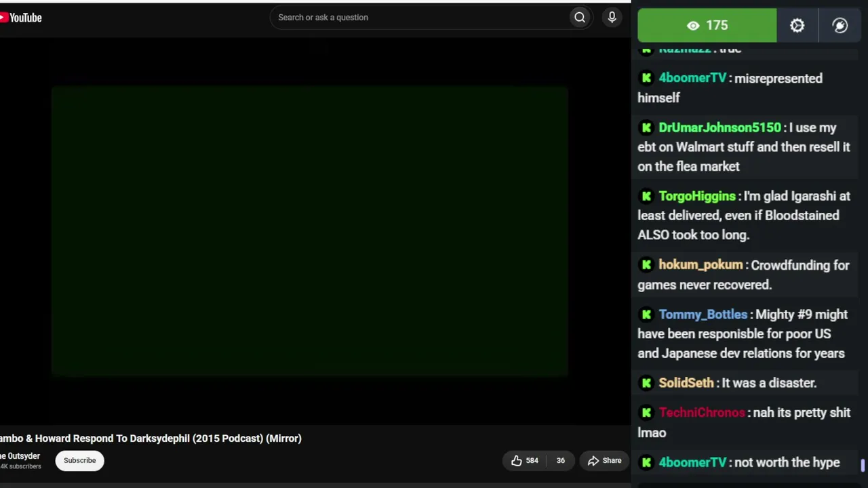Click 4boomerTV username on 'misrepresented himself'
The height and width of the screenshot is (488, 868).
coord(692,79)
